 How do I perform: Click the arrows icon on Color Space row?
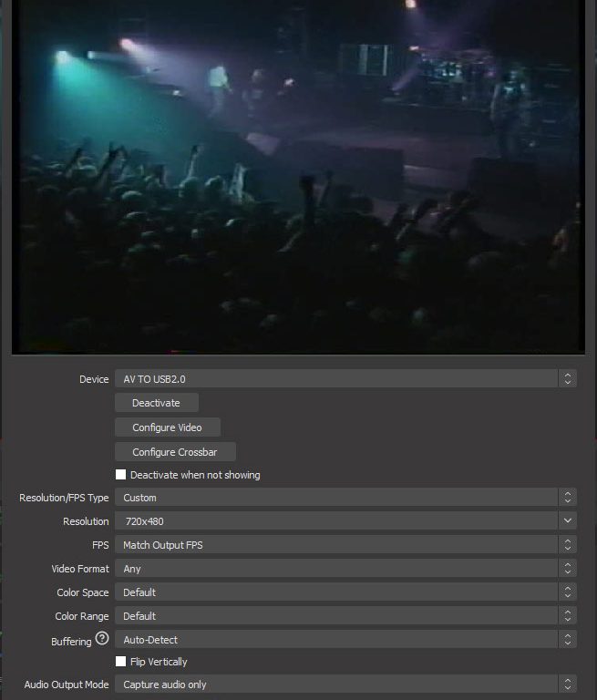[568, 592]
